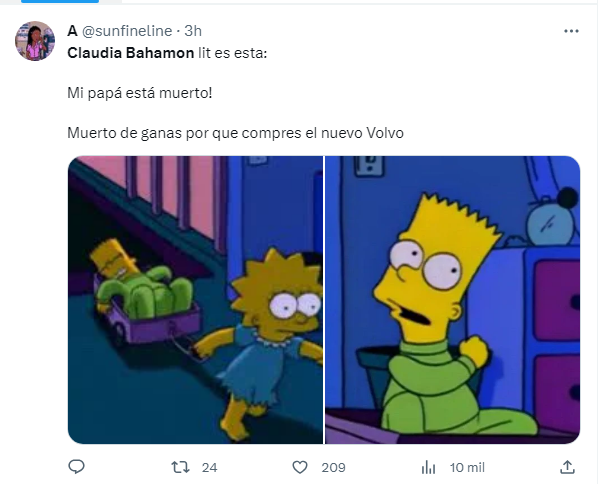Share the tweet with the upload arrow icon
The height and width of the screenshot is (484, 602).
click(x=567, y=467)
